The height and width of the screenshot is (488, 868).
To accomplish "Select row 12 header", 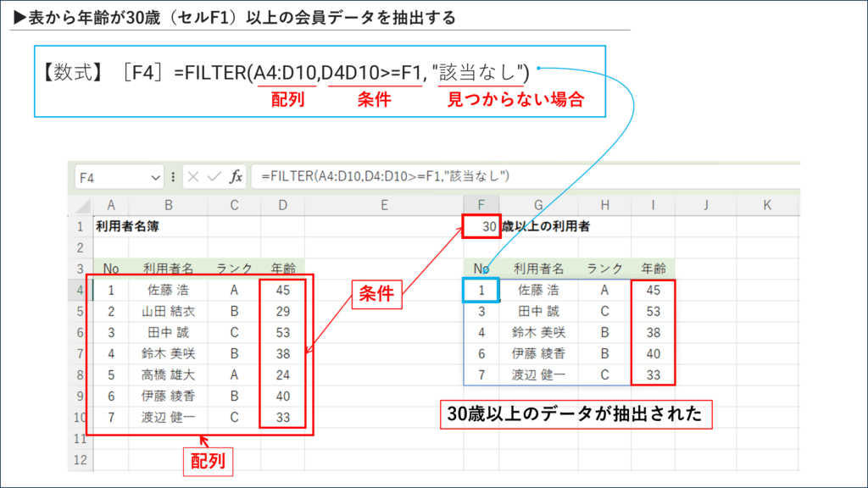I will tap(80, 460).
